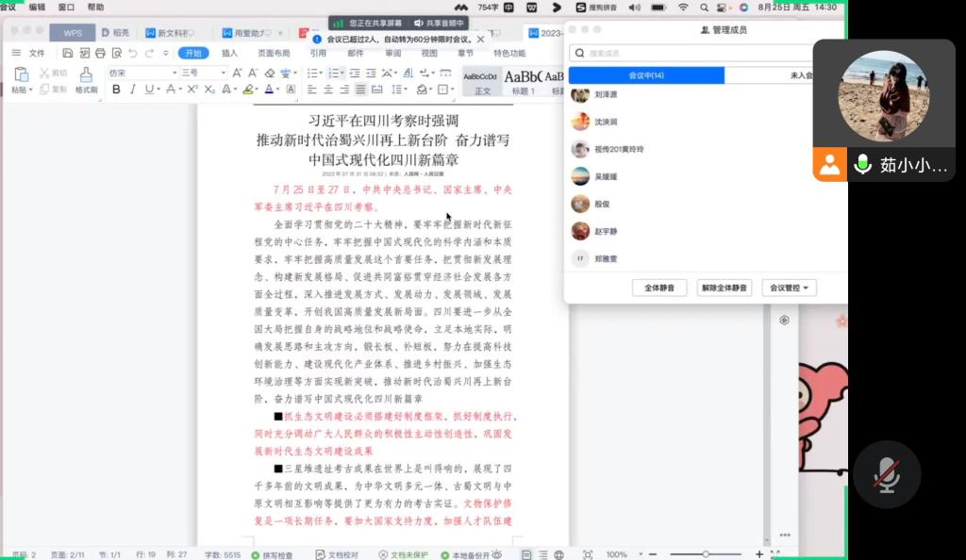This screenshot has width=966, height=560.
Task: Toggle Strikethrough formatting
Action: click(x=171, y=90)
